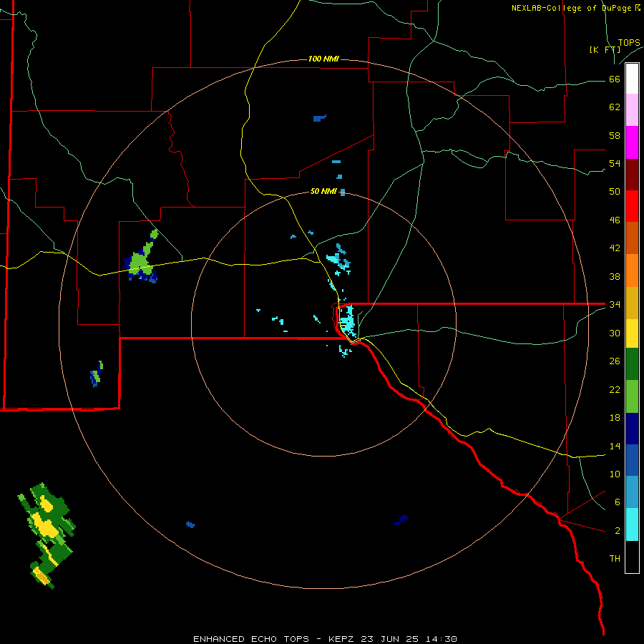This screenshot has height=644, width=644.
Task: Select the steel light-blue legend band
Action: coord(632,492)
